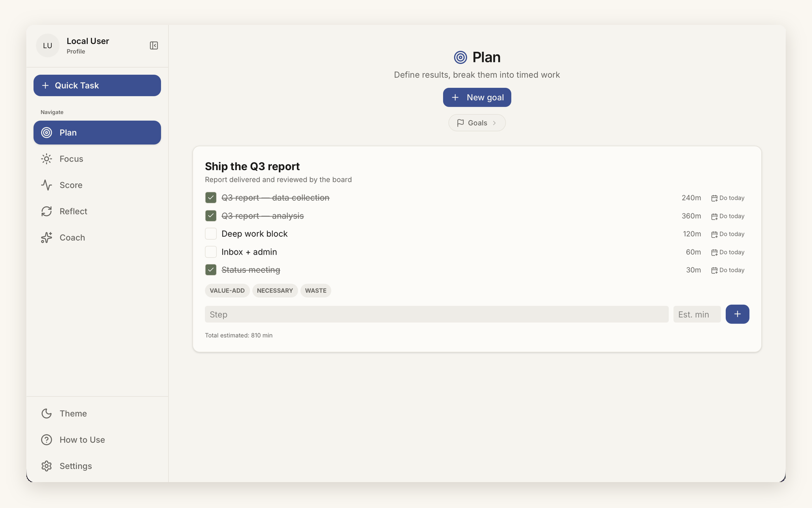Click Do today for data collection step

pyautogui.click(x=728, y=198)
